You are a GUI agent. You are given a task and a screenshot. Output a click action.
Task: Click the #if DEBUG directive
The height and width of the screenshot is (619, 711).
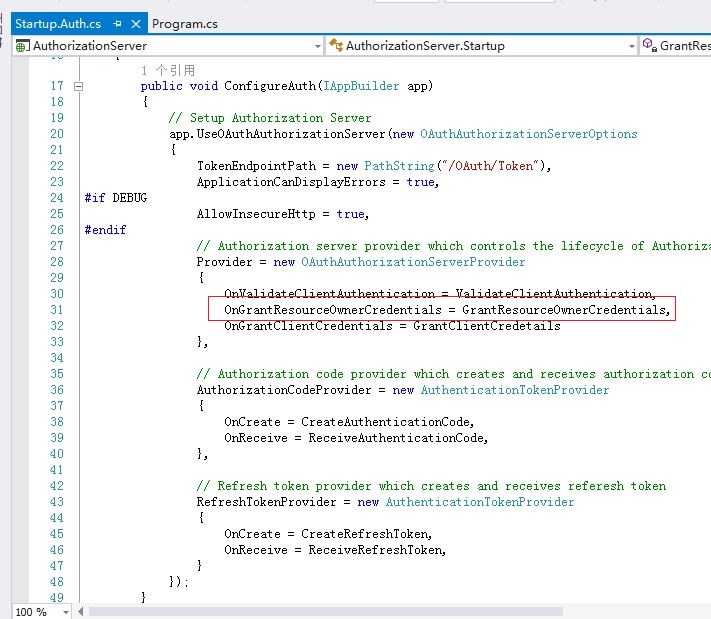pos(116,198)
